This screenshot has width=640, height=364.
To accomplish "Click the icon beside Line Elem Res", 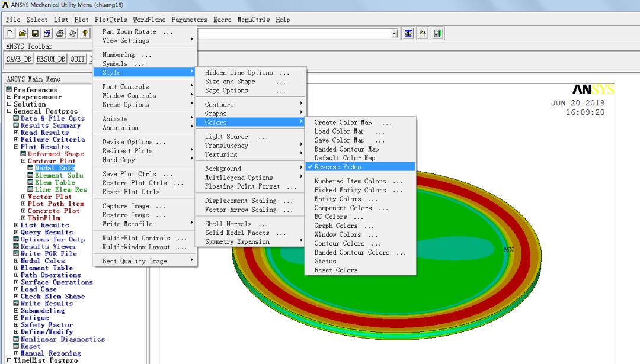I will coord(31,189).
